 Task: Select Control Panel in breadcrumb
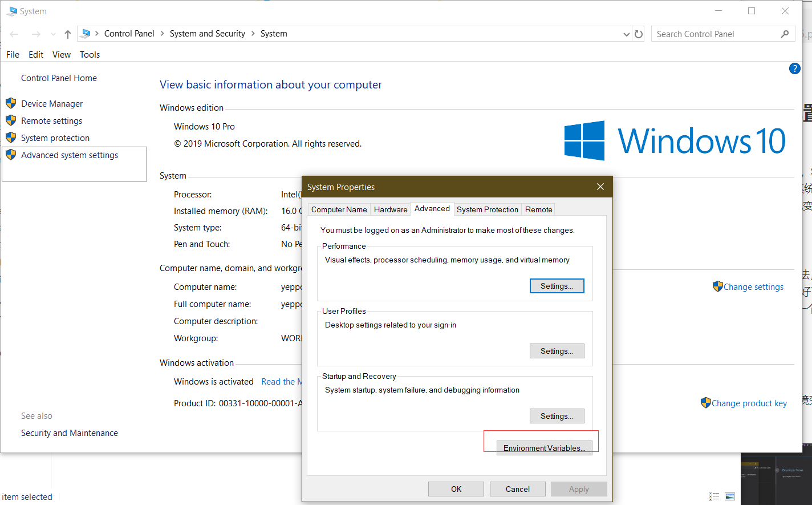[x=129, y=34]
